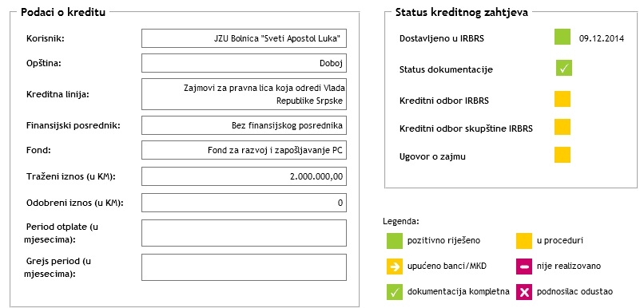Click the Fond input field

point(244,150)
